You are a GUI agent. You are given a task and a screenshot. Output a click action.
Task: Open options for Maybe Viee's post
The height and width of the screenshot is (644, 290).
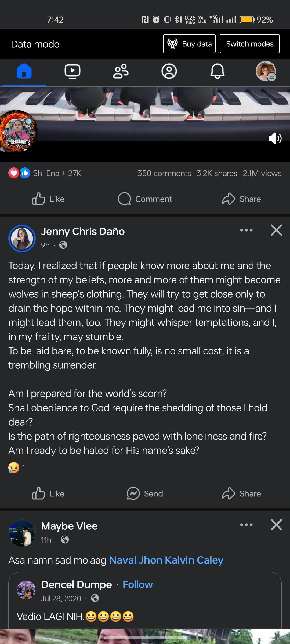coord(246,525)
